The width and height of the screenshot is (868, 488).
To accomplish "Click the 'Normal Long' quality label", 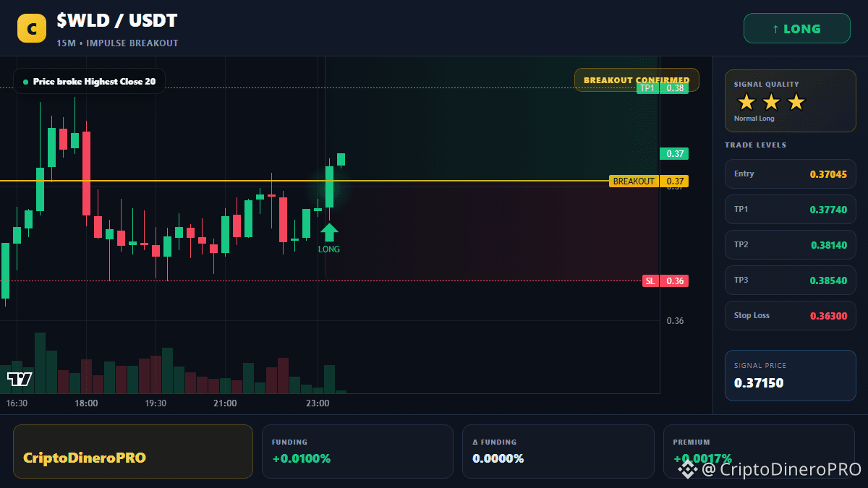I will [x=754, y=119].
